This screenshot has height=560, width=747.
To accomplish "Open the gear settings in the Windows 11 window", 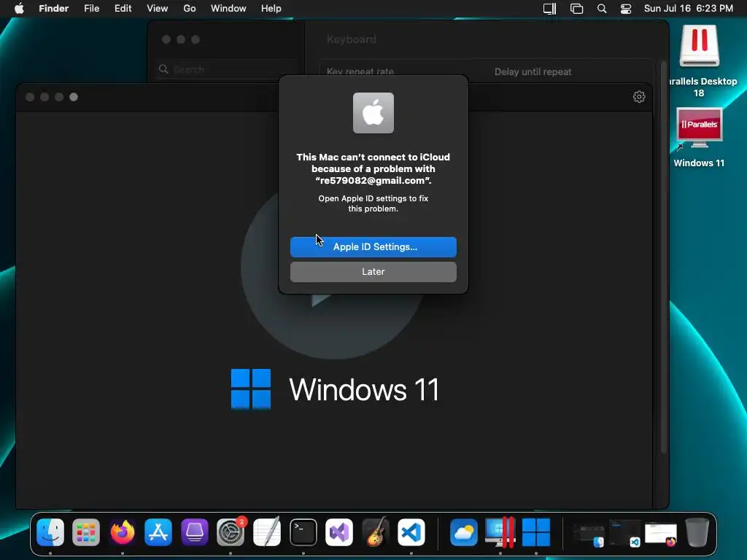I will coord(639,97).
